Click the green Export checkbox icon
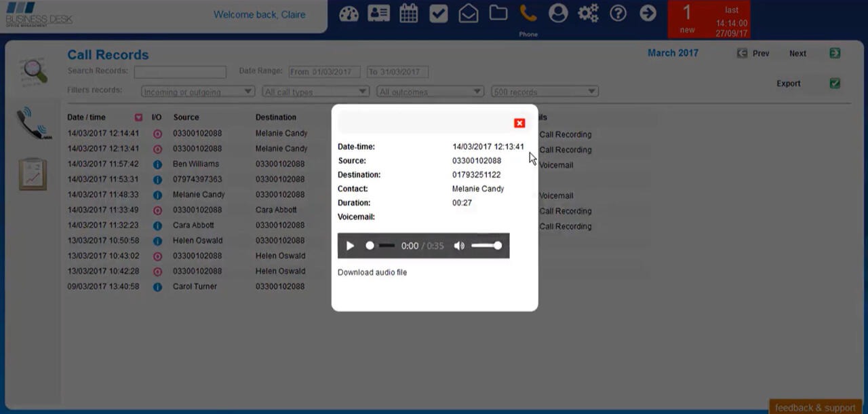This screenshot has height=414, width=868. (x=835, y=83)
